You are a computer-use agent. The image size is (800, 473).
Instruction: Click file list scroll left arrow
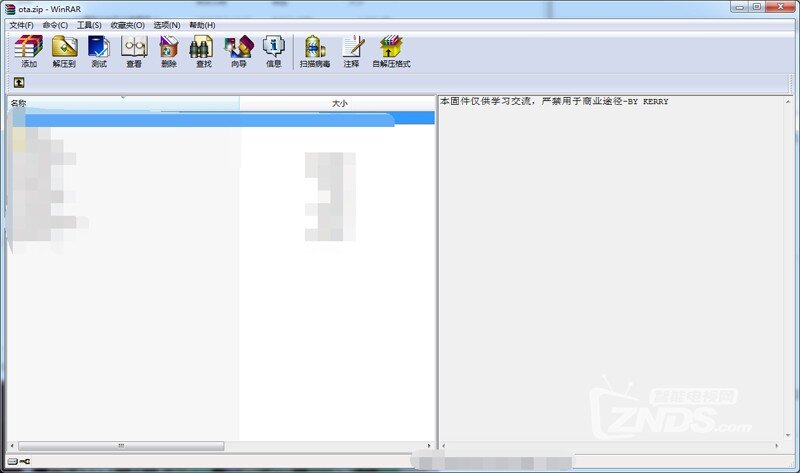[x=12, y=446]
